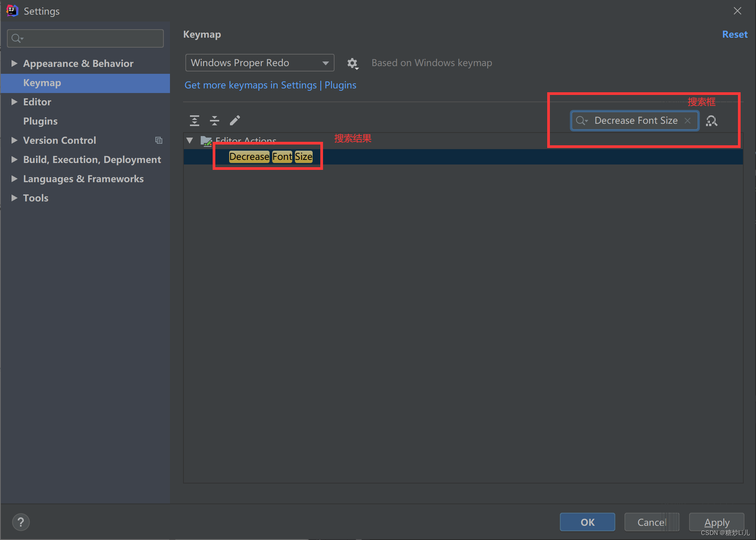
Task: Click the find action by shortcut icon
Action: tap(711, 120)
